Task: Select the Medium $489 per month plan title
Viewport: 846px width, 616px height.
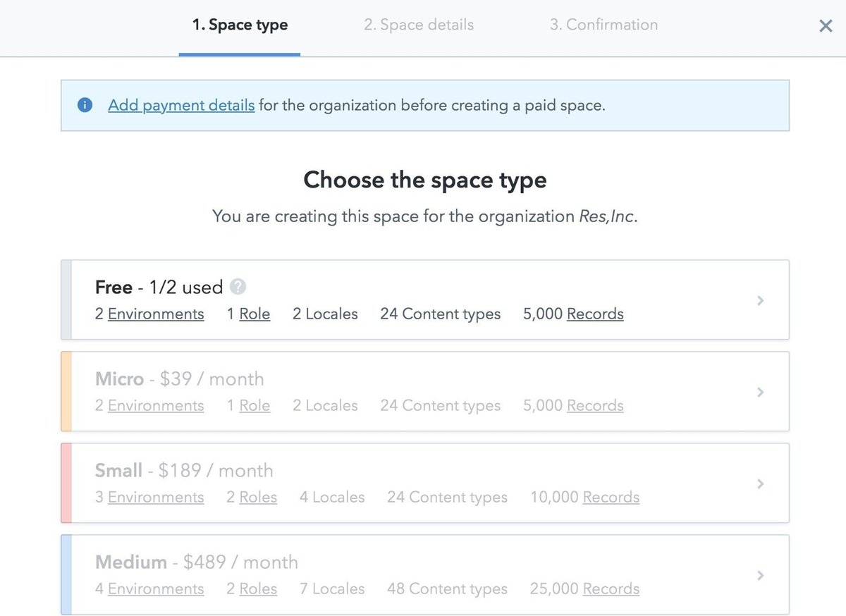Action: pyautogui.click(x=197, y=562)
